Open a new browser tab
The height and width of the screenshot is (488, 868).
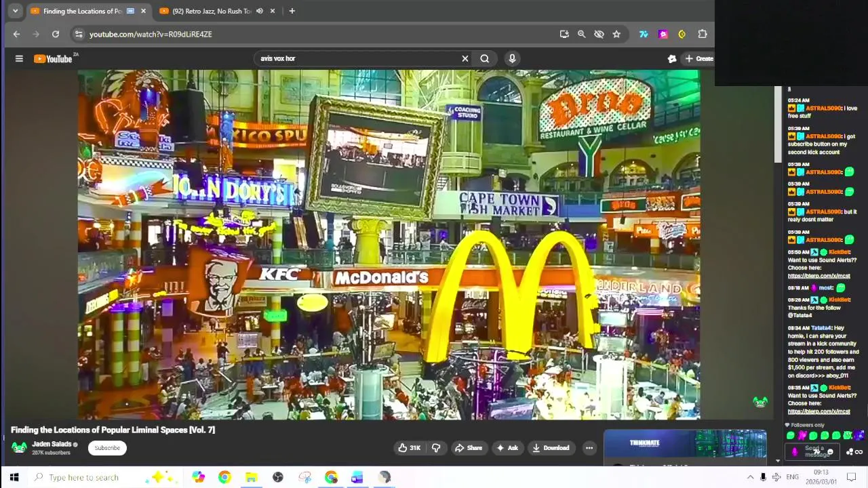pyautogui.click(x=292, y=11)
